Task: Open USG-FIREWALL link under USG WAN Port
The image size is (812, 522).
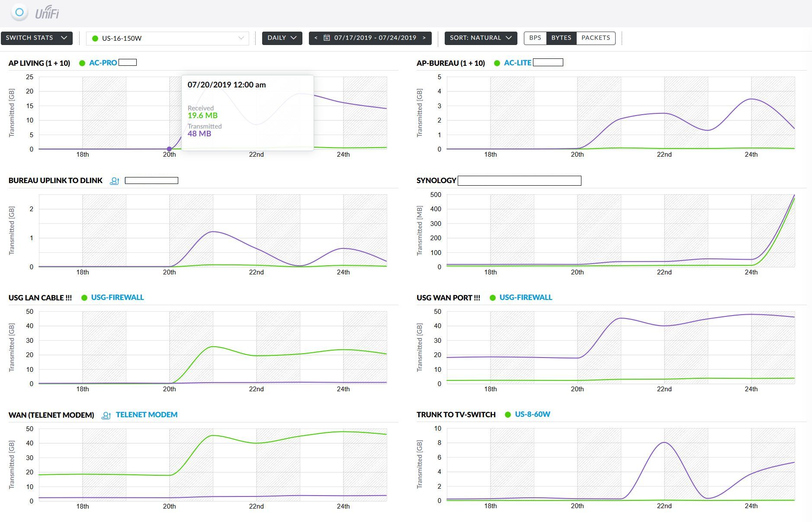Action: click(526, 297)
